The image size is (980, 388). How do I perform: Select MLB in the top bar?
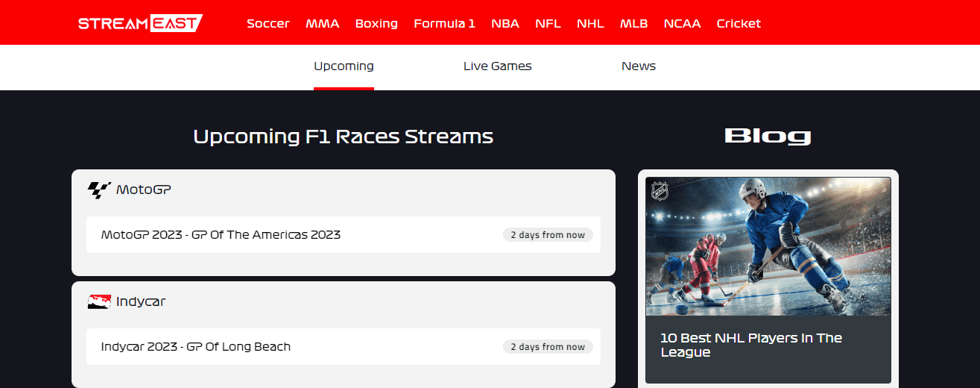coord(634,23)
